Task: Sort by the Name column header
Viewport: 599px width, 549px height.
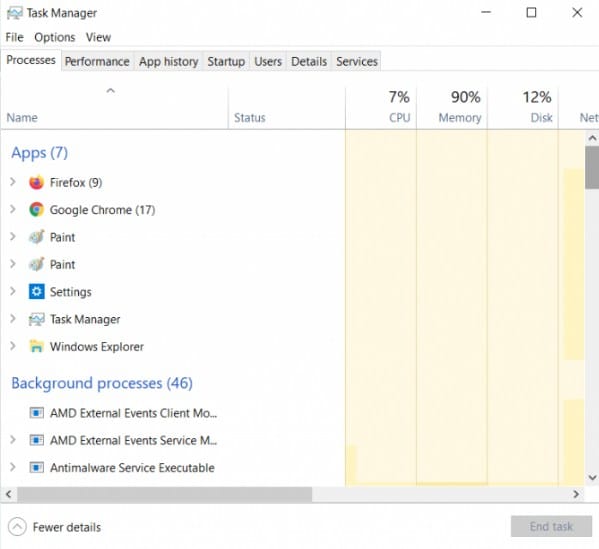Action: pos(114,108)
